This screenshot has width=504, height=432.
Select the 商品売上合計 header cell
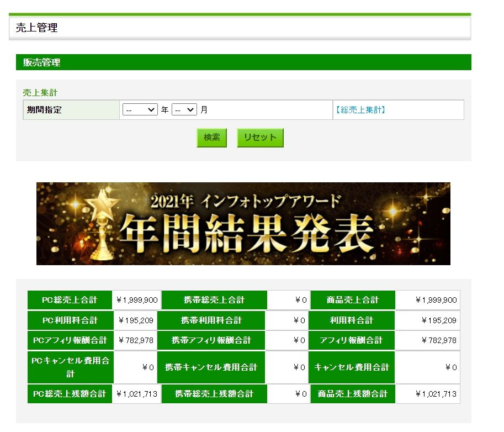pos(353,300)
